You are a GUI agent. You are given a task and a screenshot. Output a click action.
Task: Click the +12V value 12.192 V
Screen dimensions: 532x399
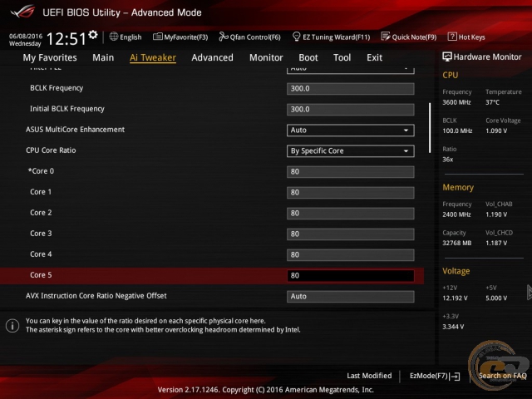click(x=455, y=298)
